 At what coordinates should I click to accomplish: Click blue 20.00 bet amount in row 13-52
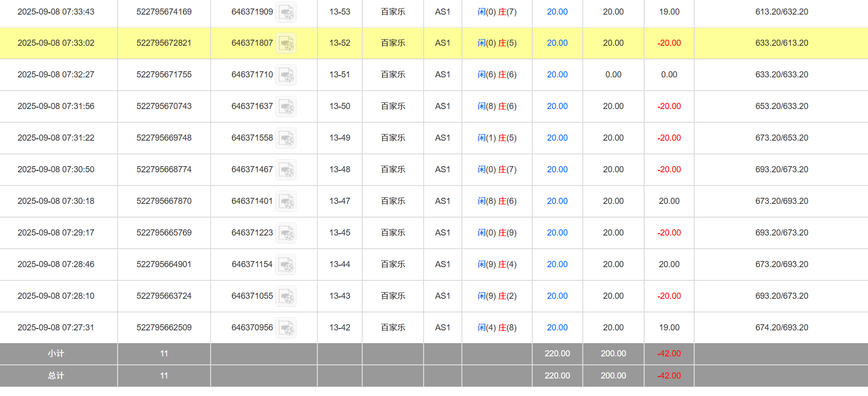pyautogui.click(x=557, y=43)
